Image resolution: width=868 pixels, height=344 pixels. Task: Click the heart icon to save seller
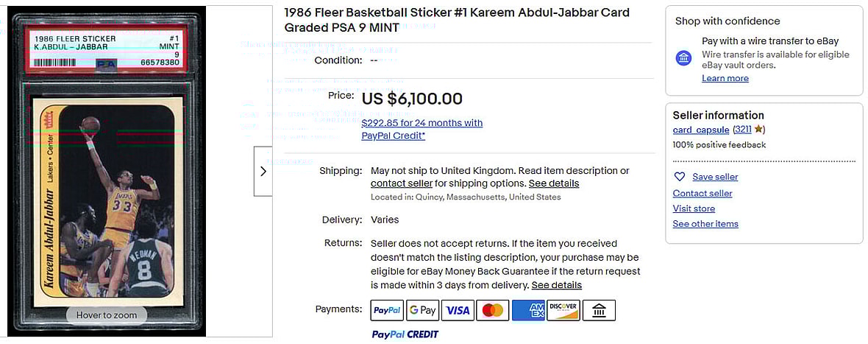coord(680,177)
